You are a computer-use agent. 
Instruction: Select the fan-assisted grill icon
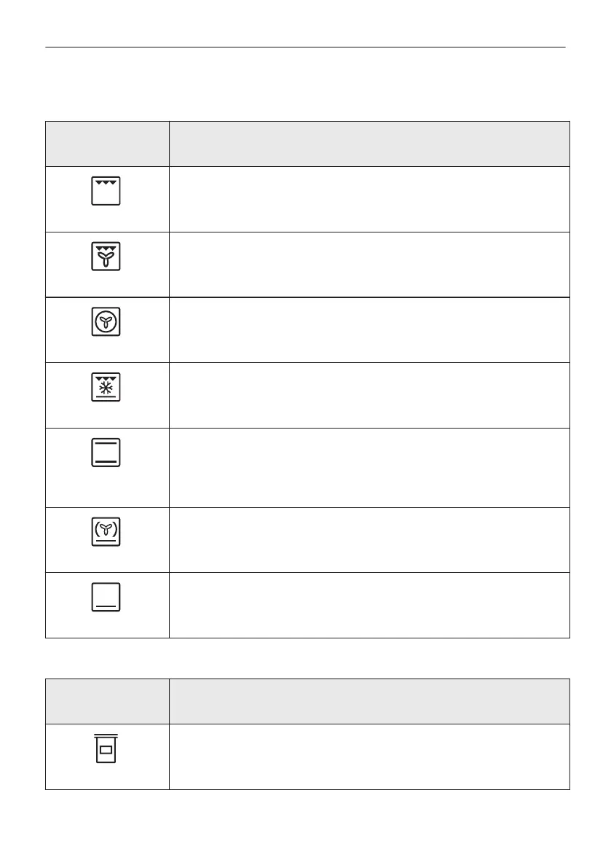pyautogui.click(x=106, y=257)
